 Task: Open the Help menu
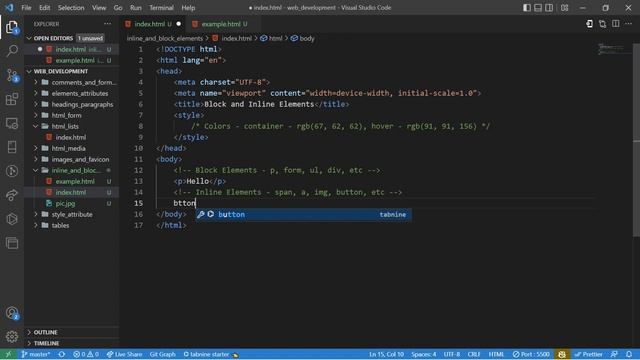coord(188,8)
